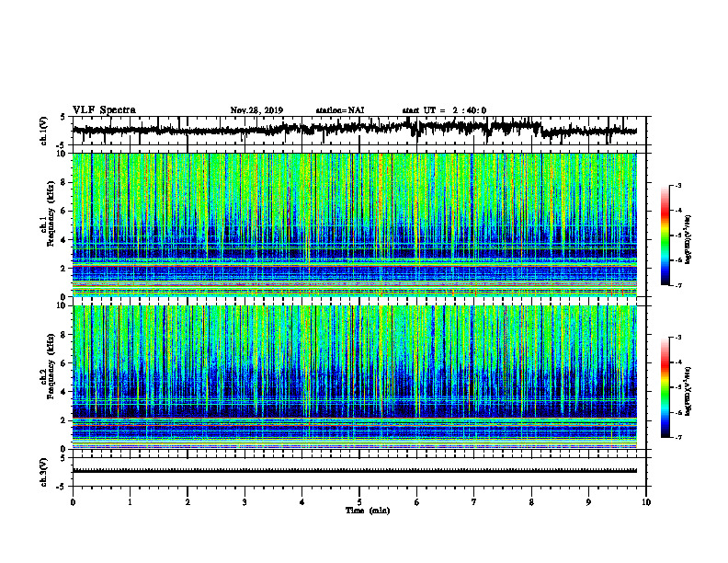
Task: Click time axis tick label "1"
Action: [130, 502]
